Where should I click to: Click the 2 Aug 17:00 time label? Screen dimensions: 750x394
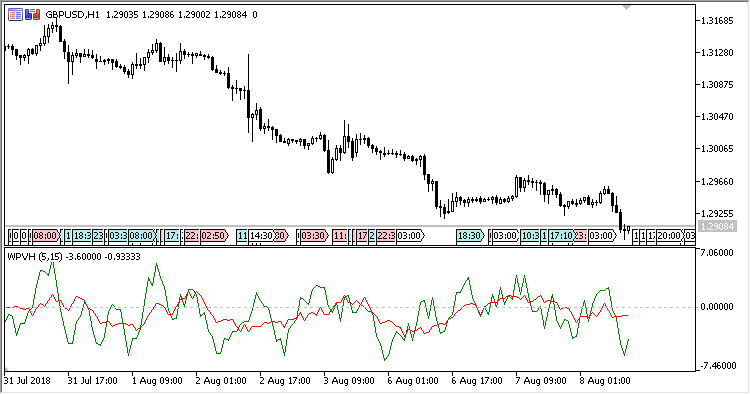(285, 381)
